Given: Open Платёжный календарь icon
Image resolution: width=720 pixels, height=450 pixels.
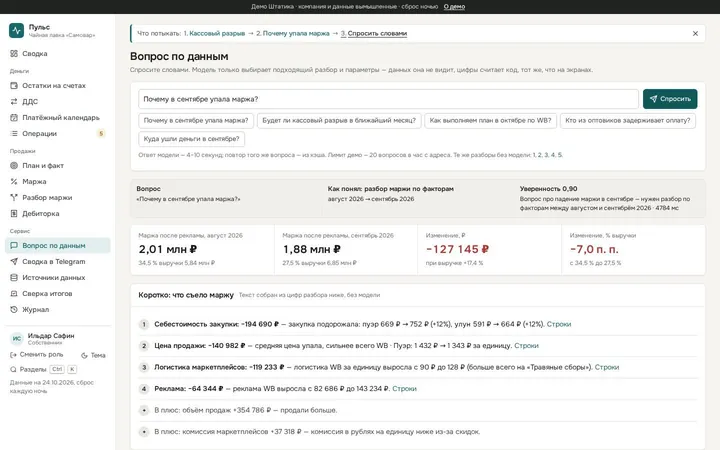Looking at the screenshot, I should coord(14,118).
